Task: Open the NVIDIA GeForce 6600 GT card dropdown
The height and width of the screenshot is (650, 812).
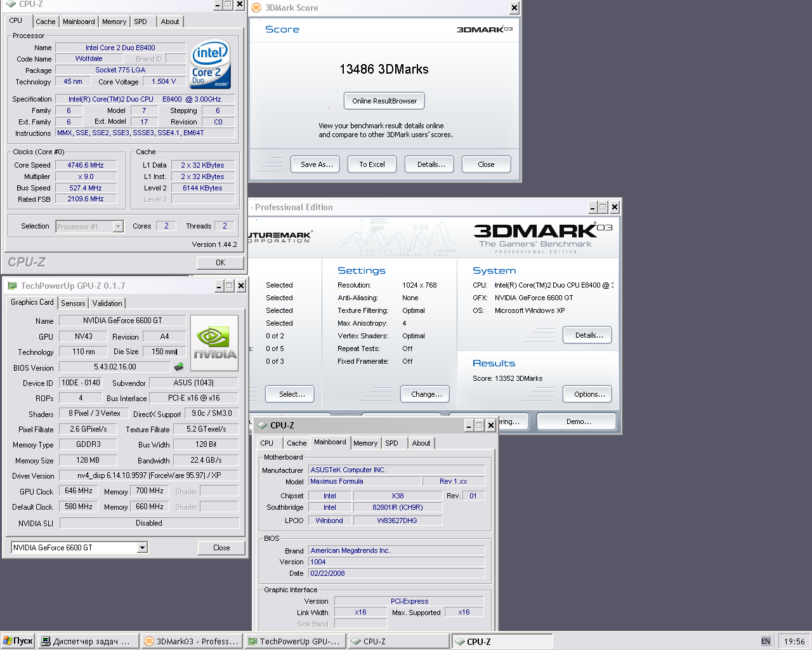Action: coord(142,547)
